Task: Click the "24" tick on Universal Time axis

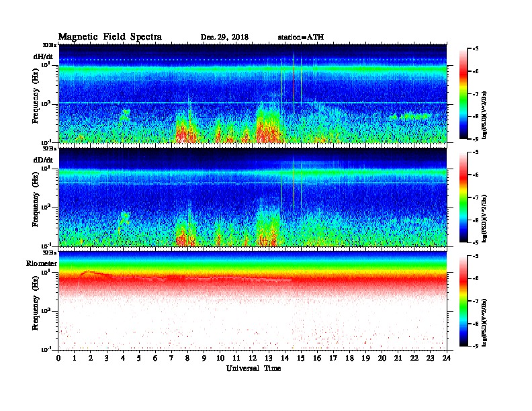Action: click(447, 359)
